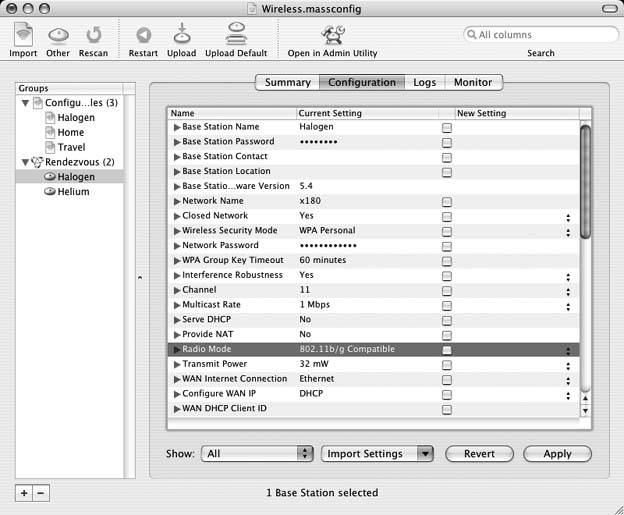
Task: Check the Base Station Name checkbox
Action: coord(447,128)
